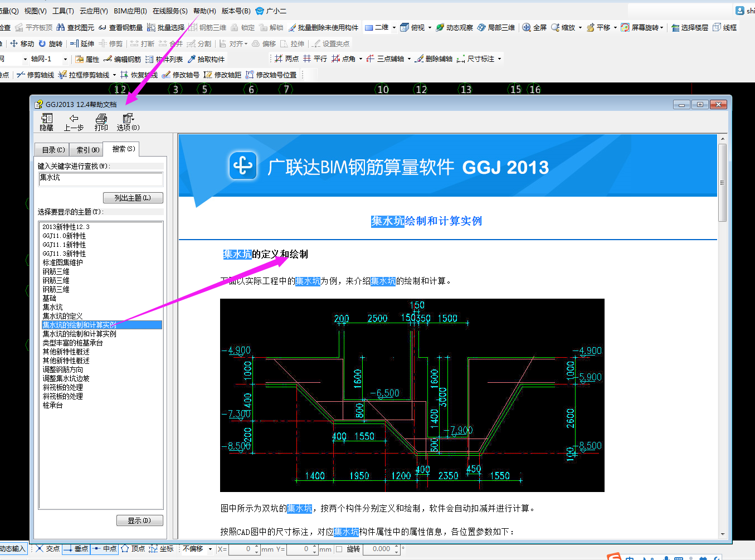
Task: Select topic 集水坑的定义 in list
Action: 62,316
